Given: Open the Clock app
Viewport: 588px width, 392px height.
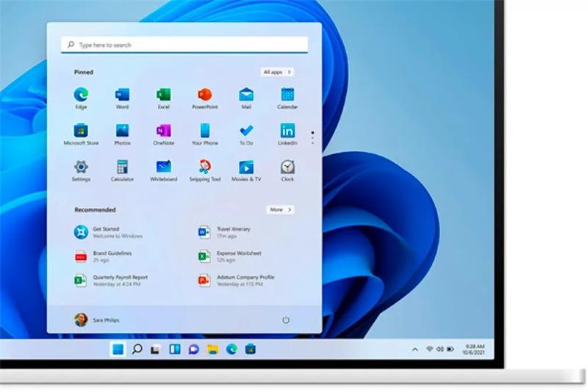Looking at the screenshot, I should 287,171.
